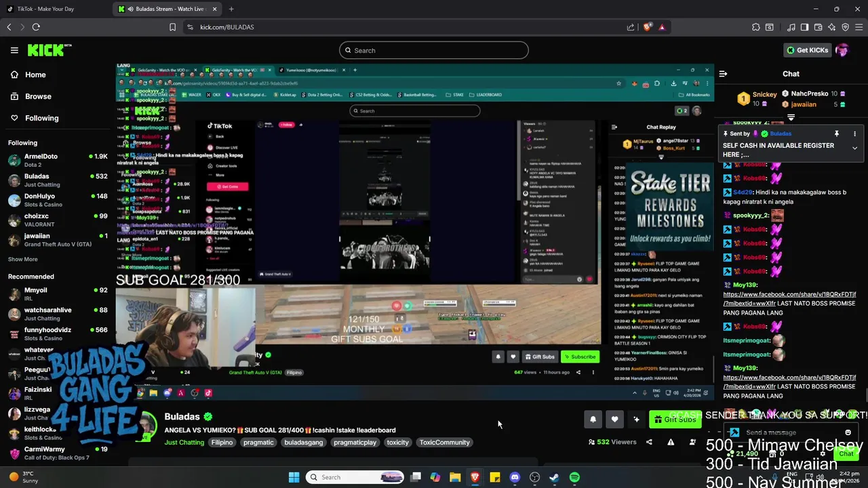Screen dimensions: 868x488
Task: Click the ToxicCommunity tag
Action: 444,443
